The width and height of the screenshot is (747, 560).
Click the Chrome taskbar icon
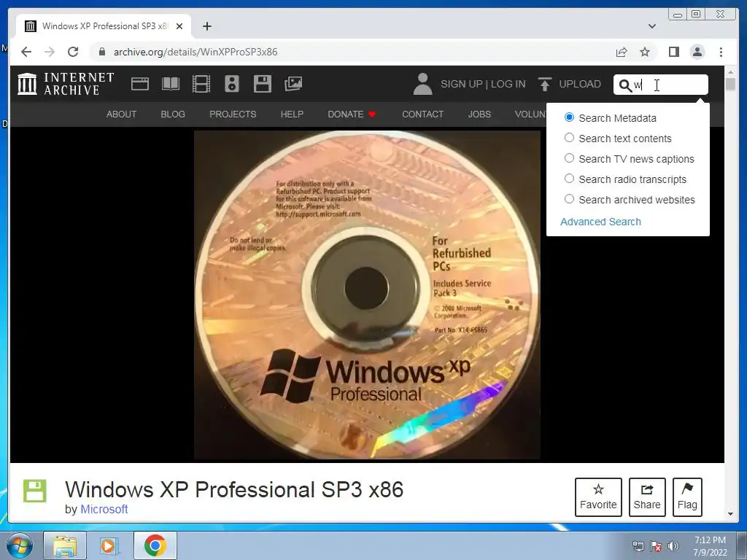(x=155, y=545)
